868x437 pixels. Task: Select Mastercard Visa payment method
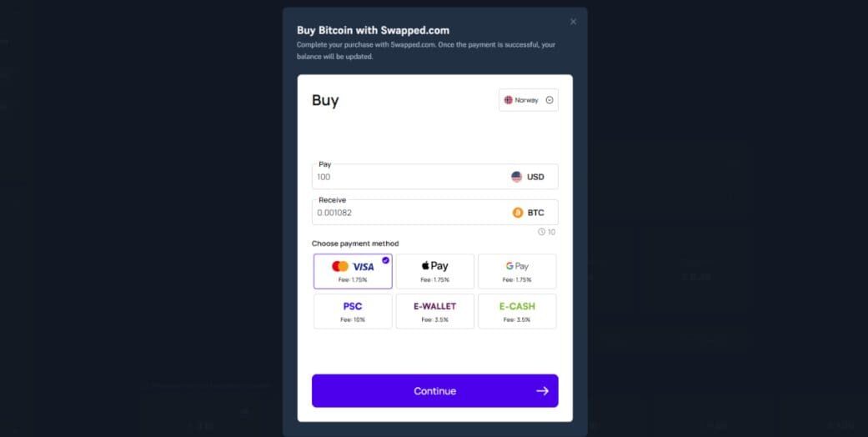pyautogui.click(x=353, y=271)
